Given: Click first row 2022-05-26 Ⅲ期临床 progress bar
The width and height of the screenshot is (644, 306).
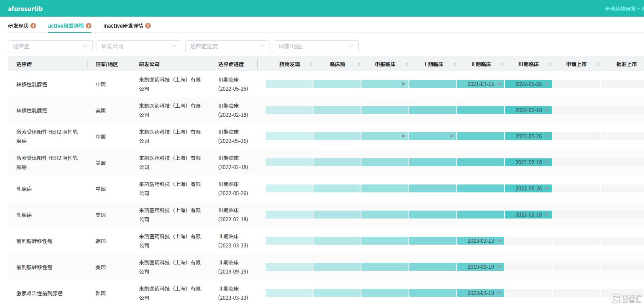Looking at the screenshot, I should click(x=528, y=84).
